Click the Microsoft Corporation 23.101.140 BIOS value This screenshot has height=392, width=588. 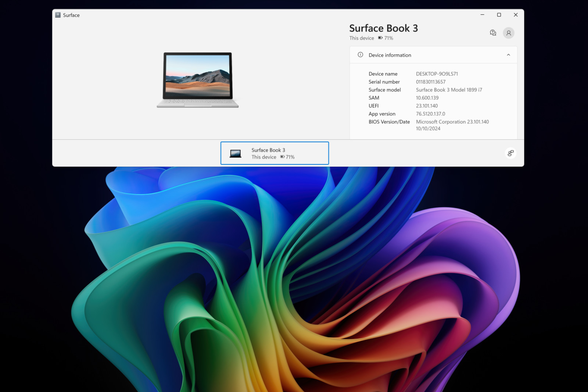point(452,122)
